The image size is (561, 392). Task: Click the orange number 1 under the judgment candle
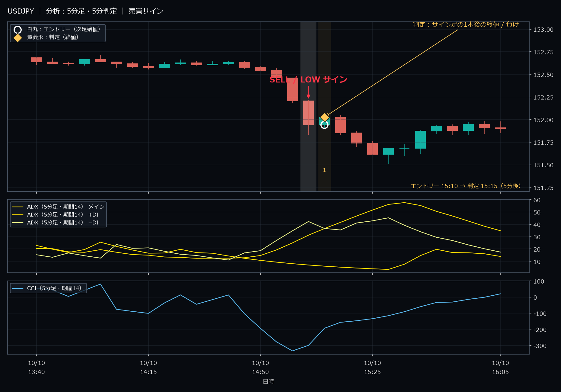tap(324, 170)
